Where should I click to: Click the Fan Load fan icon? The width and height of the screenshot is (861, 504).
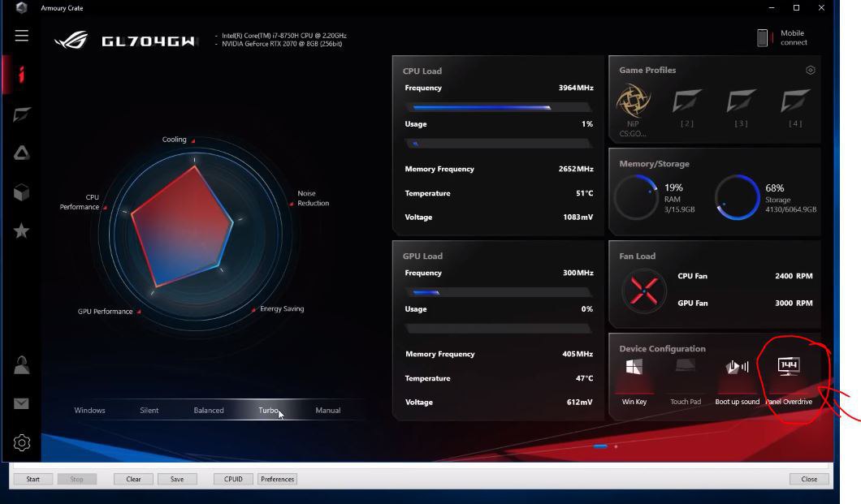643,291
